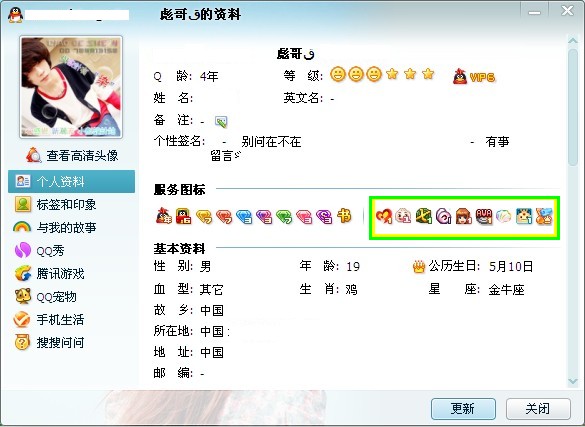The height and width of the screenshot is (427, 585).
Task: Click the AVA game service icon
Action: [x=484, y=216]
